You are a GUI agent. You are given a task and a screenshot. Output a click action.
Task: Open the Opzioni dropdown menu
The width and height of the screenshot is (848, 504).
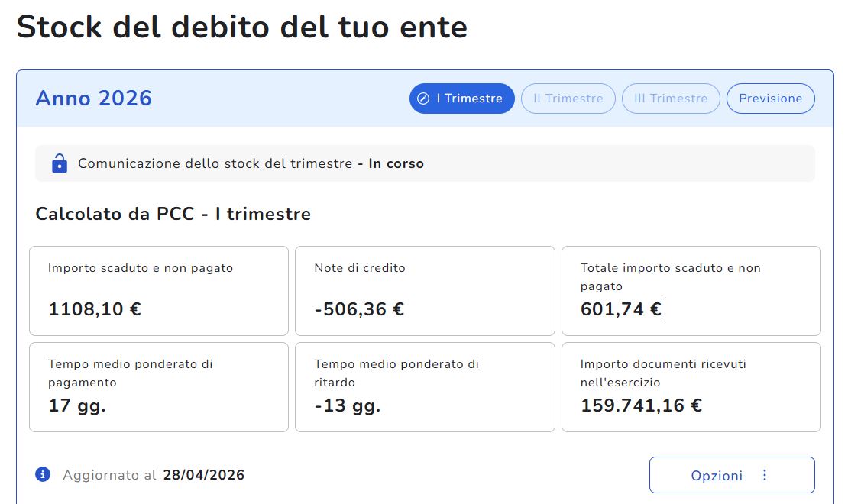click(732, 475)
